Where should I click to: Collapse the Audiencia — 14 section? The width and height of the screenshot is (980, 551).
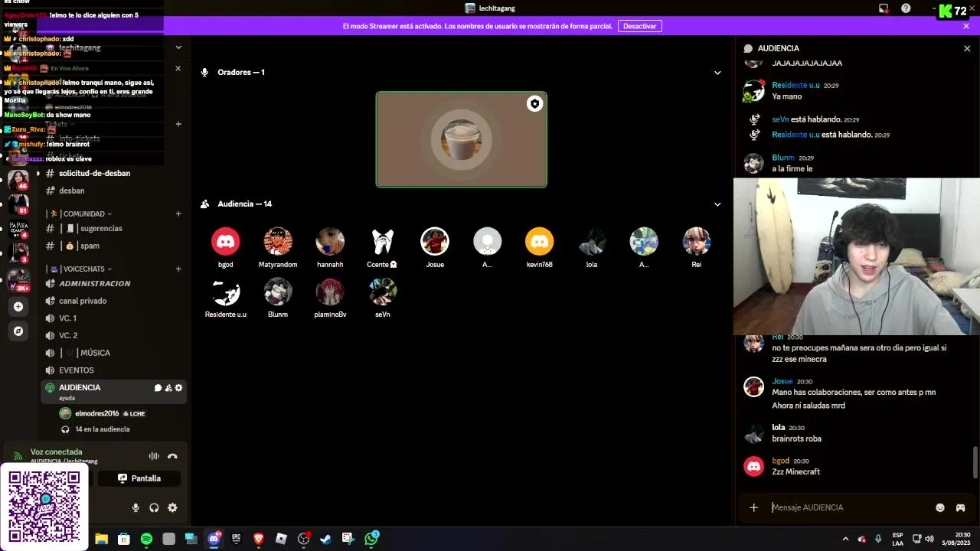coord(717,204)
